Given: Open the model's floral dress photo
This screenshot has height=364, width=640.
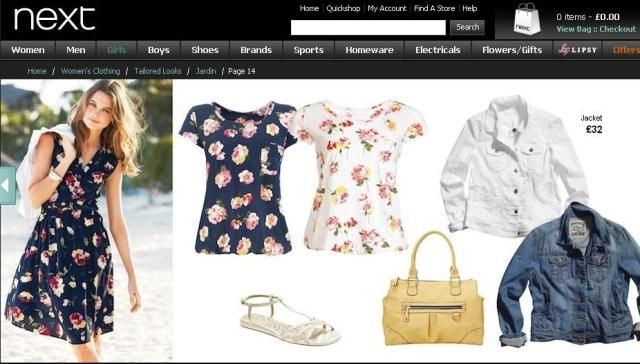Looking at the screenshot, I should pyautogui.click(x=87, y=220).
